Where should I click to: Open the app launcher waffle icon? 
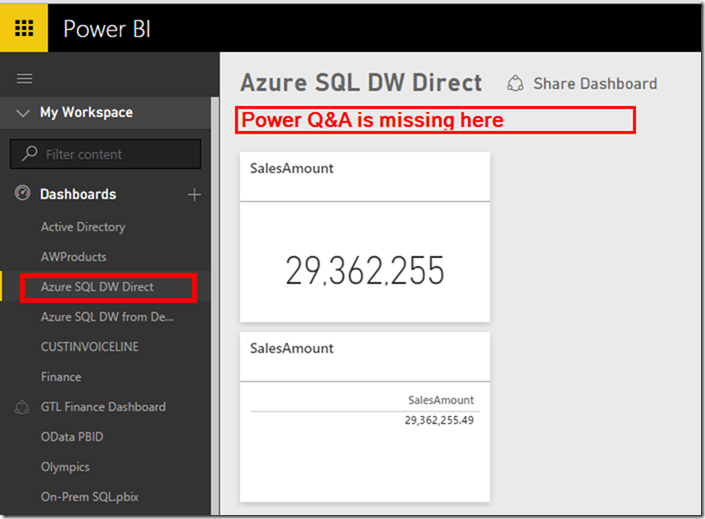point(24,28)
